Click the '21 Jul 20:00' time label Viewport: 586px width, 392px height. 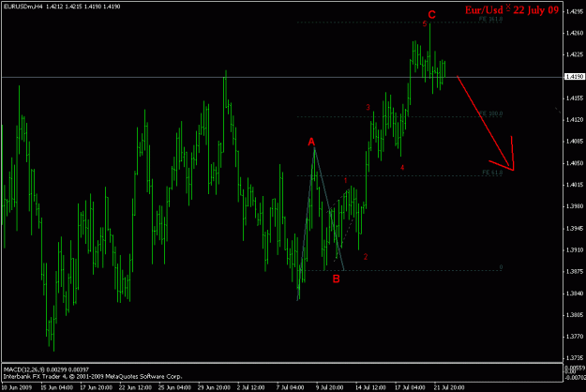(449, 387)
